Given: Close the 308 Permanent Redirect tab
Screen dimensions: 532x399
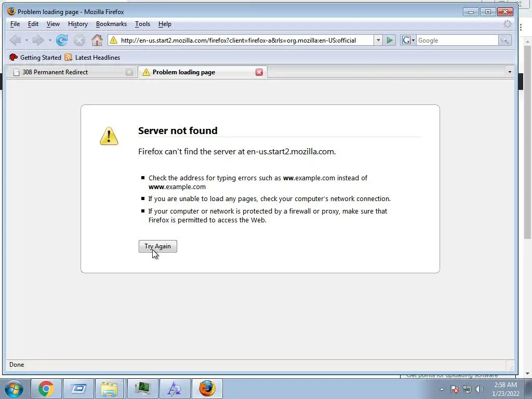Looking at the screenshot, I should click(x=129, y=72).
